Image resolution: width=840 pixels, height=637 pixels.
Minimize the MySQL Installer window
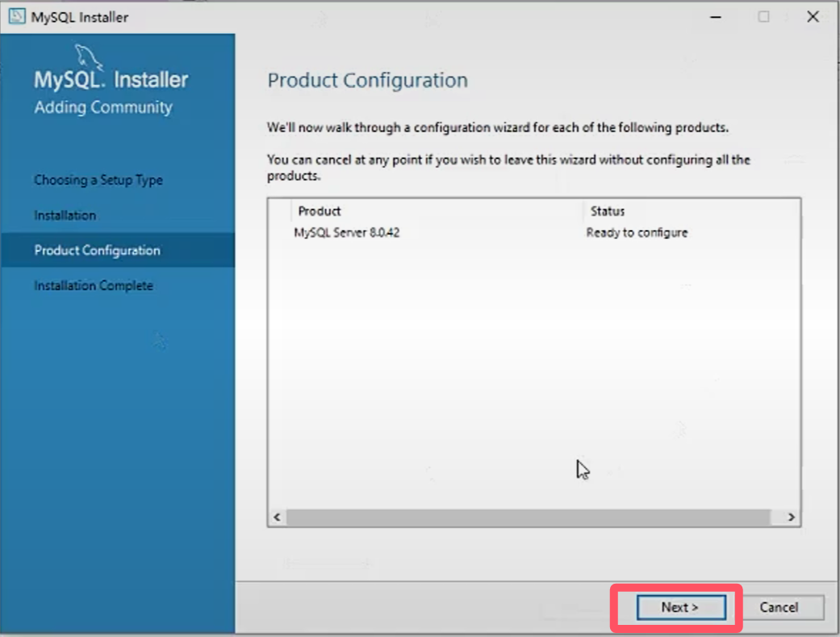[716, 17]
